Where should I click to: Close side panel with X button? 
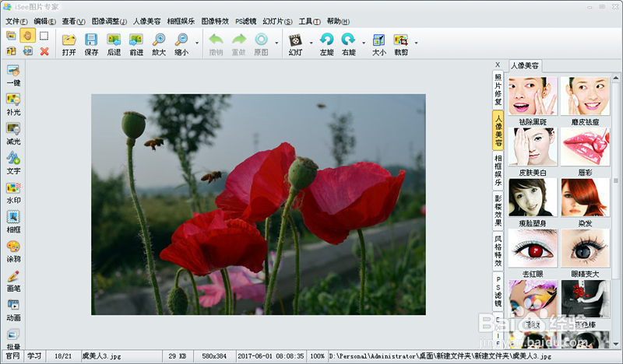click(498, 65)
